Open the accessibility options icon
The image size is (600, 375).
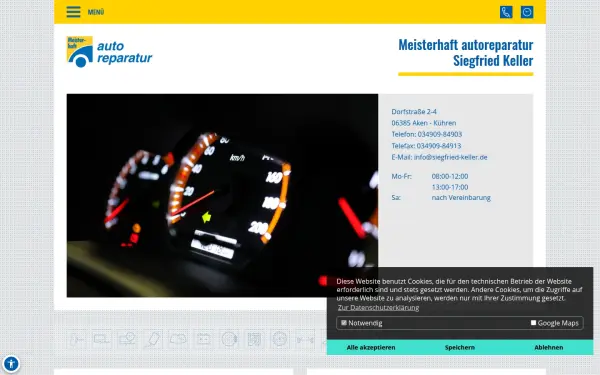click(x=11, y=364)
